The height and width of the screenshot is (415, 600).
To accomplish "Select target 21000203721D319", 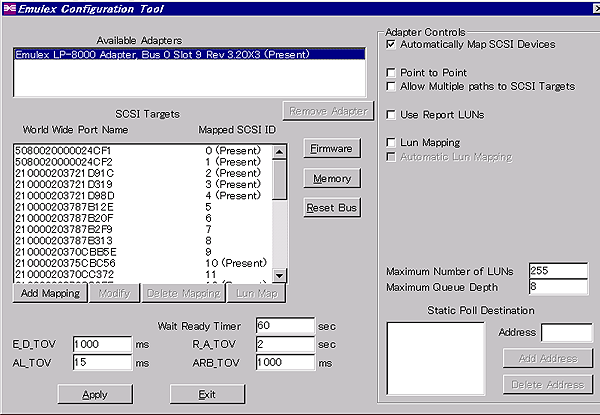I will (x=143, y=184).
